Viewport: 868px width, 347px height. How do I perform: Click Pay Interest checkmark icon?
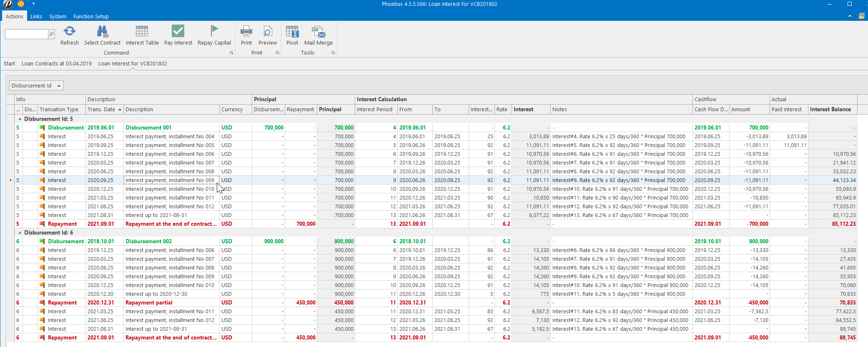(178, 32)
